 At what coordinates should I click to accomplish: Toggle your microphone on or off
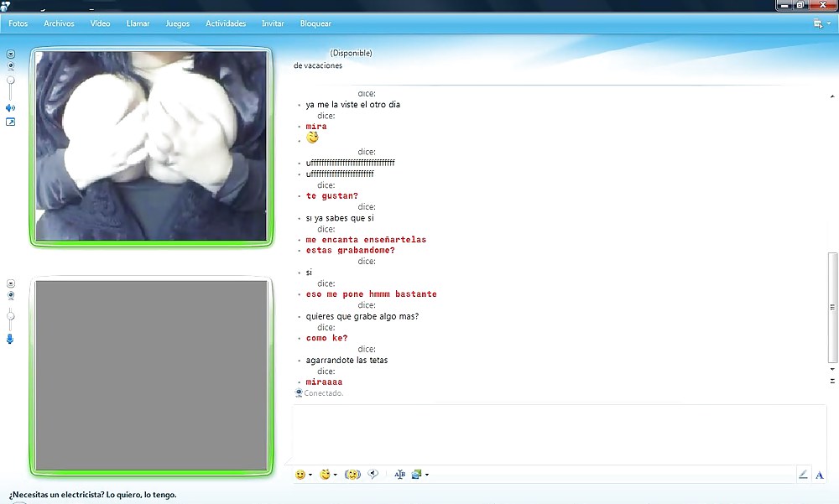tap(11, 339)
